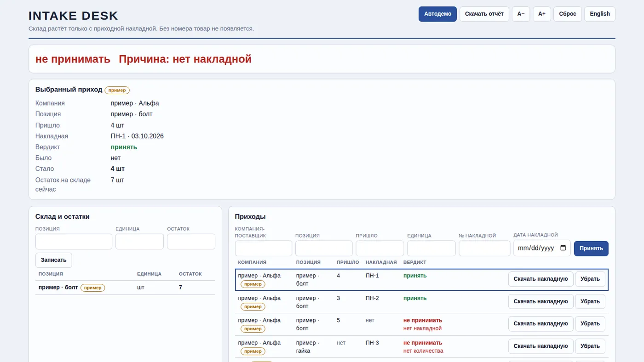Viewport: 644px width, 362px height.
Task: Click the stock table Остаток column header
Action: point(190,274)
